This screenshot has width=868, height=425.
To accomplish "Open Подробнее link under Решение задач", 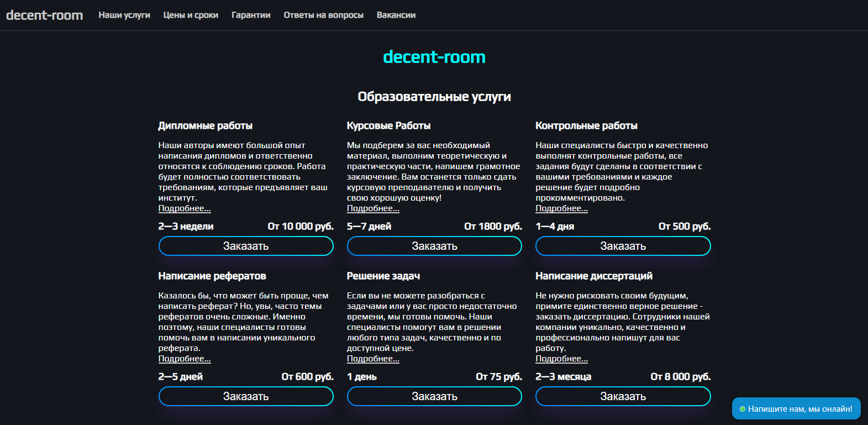I will pos(373,359).
